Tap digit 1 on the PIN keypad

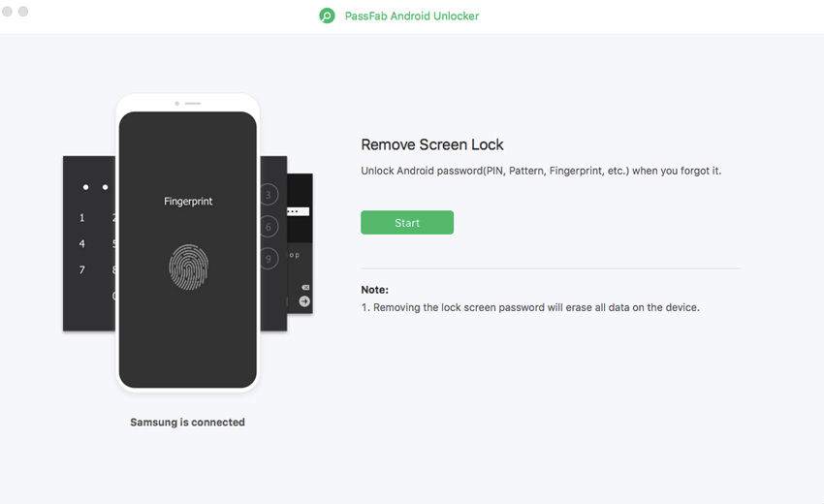[82, 218]
